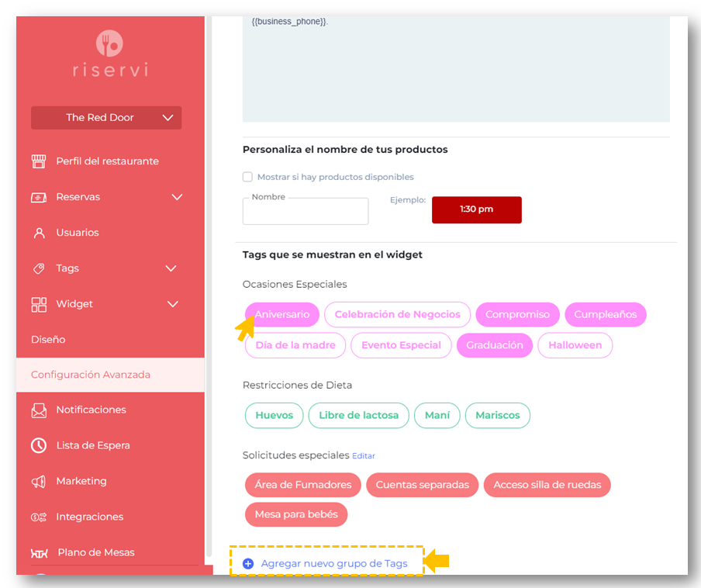Click the megaphone icon beside Marketing
The height and width of the screenshot is (588, 701).
(x=39, y=482)
